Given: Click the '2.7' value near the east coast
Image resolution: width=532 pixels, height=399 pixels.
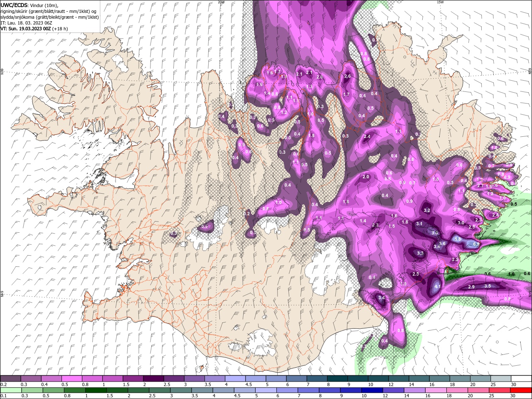Looking at the screenshot, I should [480, 186].
